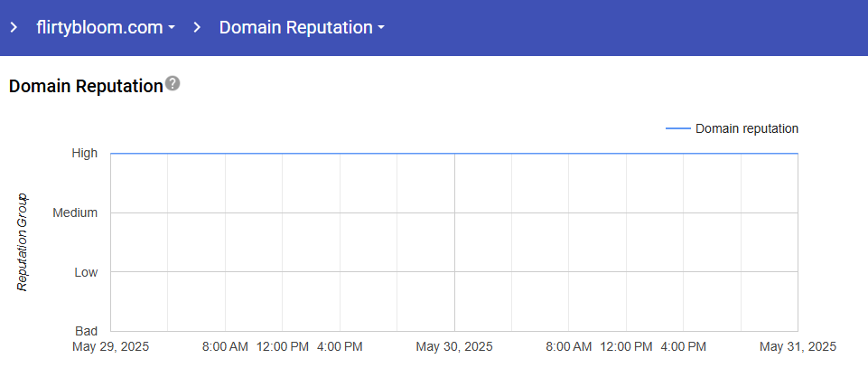Select the May 30, 2025 date label
This screenshot has height=387, width=868.
(454, 346)
